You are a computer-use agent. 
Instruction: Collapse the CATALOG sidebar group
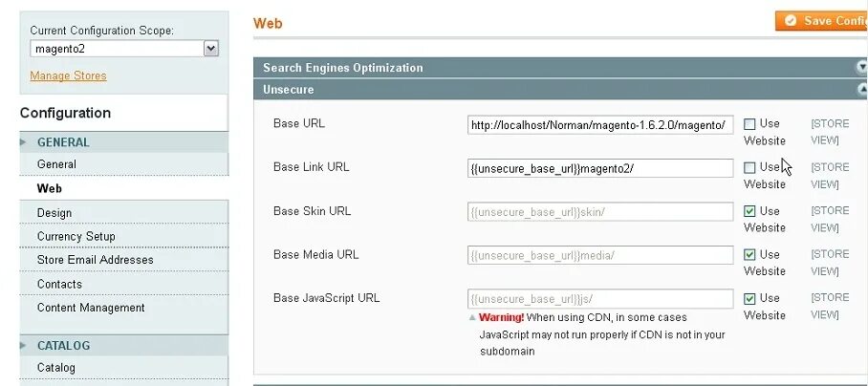124,346
